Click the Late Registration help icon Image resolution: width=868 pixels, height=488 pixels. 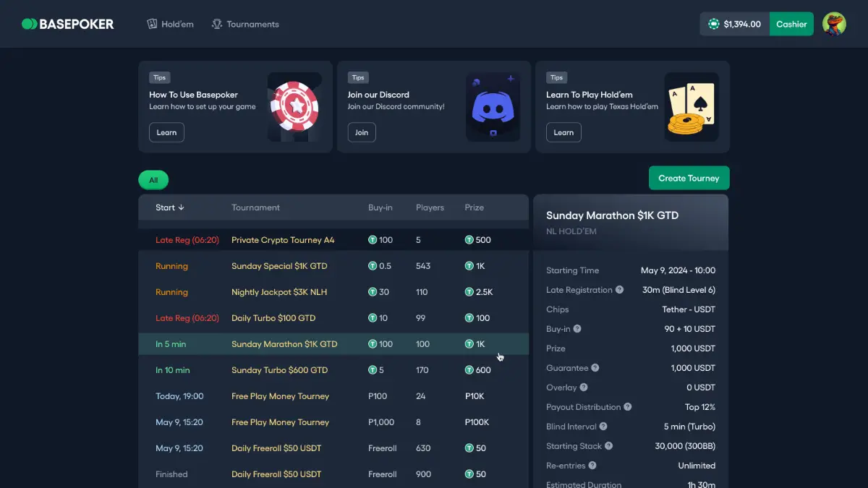(x=619, y=290)
